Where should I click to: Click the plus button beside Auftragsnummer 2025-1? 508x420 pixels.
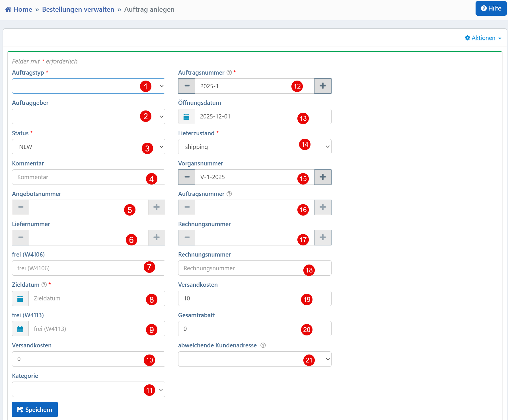322,86
